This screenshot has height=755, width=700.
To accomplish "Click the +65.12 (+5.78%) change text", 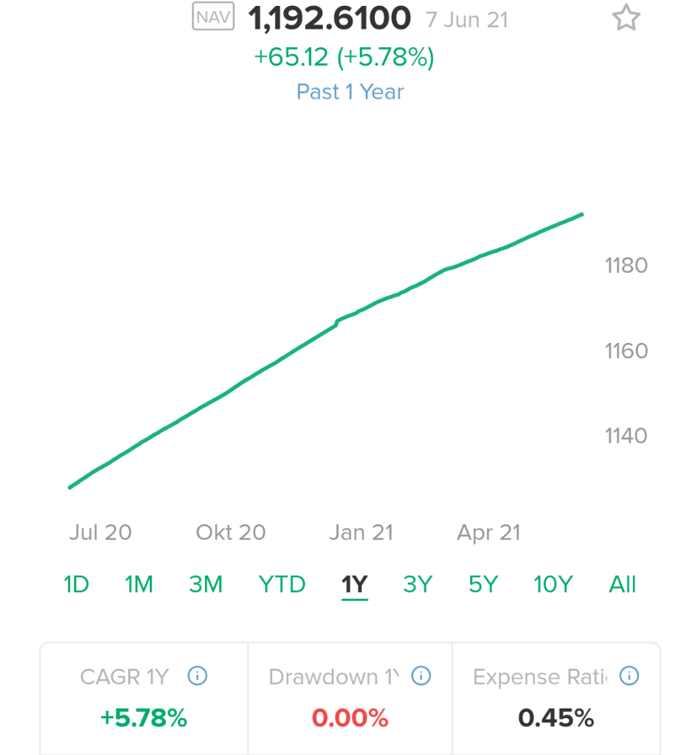I will click(344, 58).
